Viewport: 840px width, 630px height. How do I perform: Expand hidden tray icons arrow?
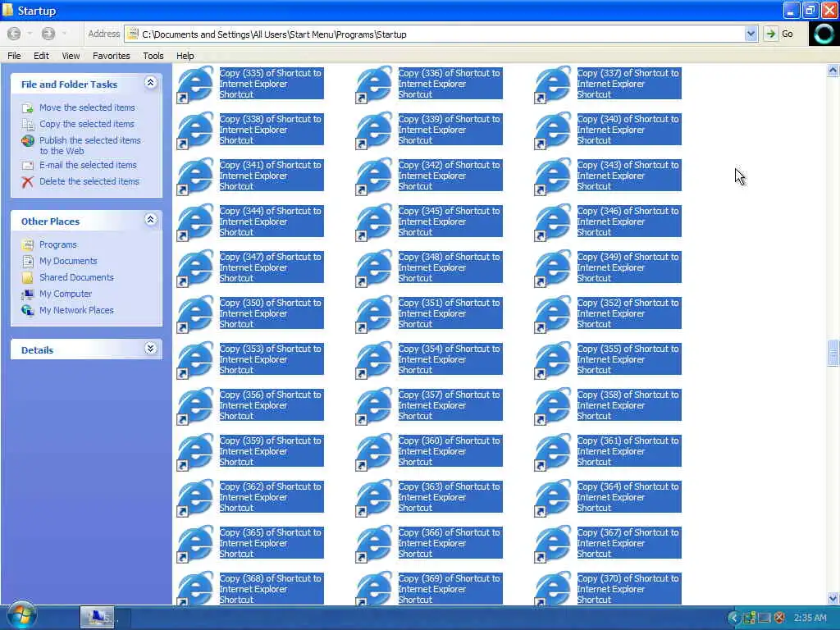(x=734, y=618)
